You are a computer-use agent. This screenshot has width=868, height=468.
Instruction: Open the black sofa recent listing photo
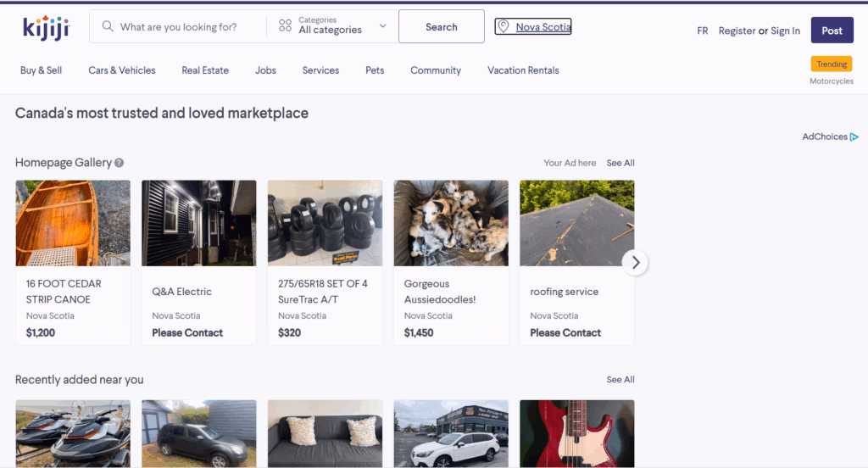(x=325, y=433)
